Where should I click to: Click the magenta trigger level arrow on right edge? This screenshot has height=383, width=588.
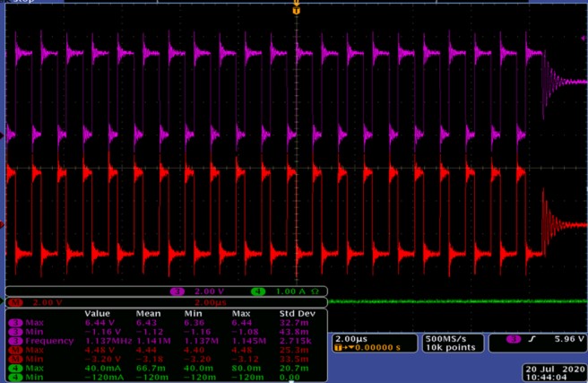[584, 39]
